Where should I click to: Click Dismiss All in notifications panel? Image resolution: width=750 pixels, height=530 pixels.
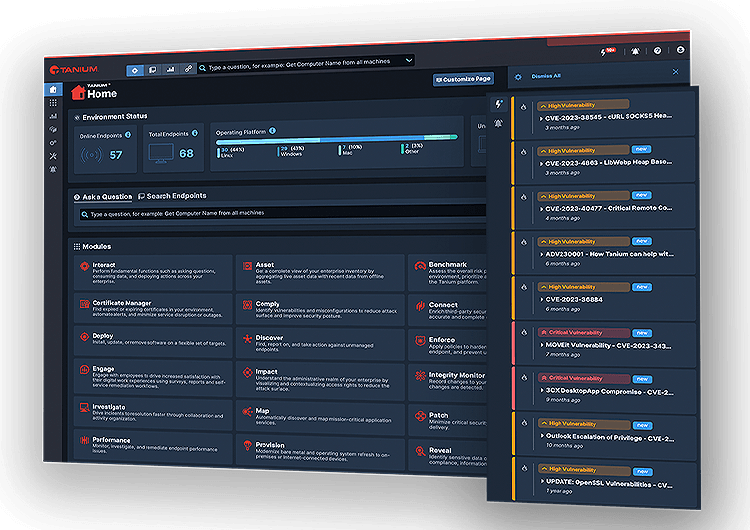point(546,76)
